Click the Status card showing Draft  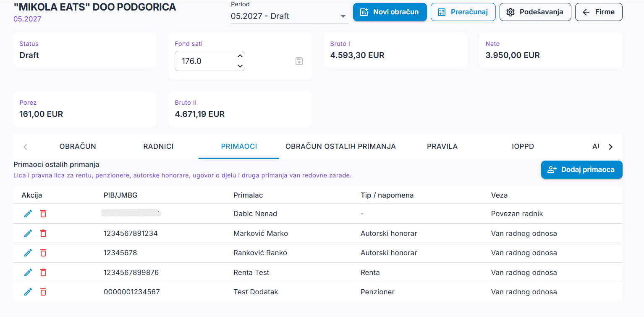click(85, 50)
